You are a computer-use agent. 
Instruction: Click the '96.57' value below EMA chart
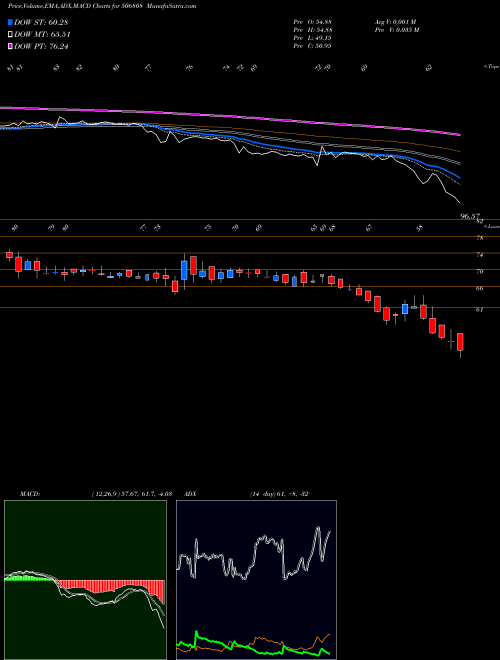(x=470, y=216)
